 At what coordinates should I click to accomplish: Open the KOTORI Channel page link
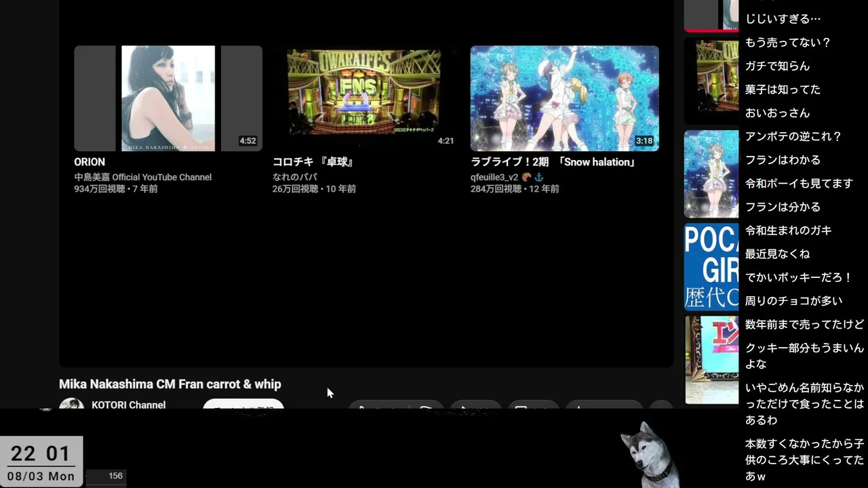click(x=129, y=405)
